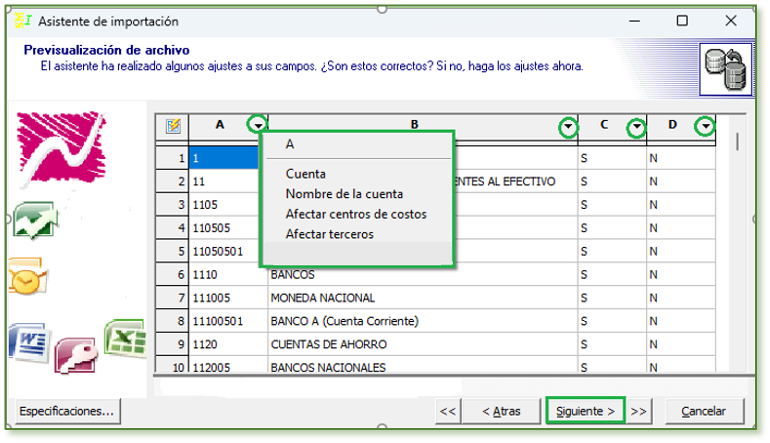This screenshot has height=443, width=770.
Task: Open column B field dropdown arrow
Action: 569,127
